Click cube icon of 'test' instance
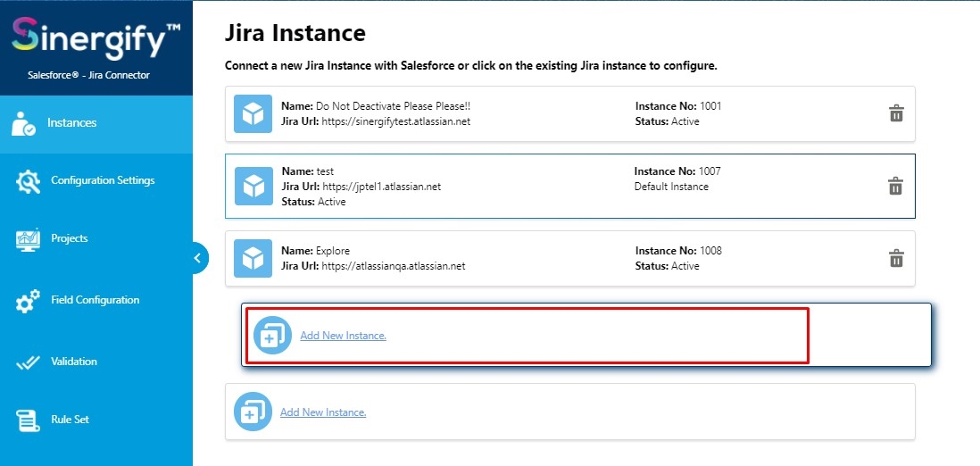 [253, 186]
